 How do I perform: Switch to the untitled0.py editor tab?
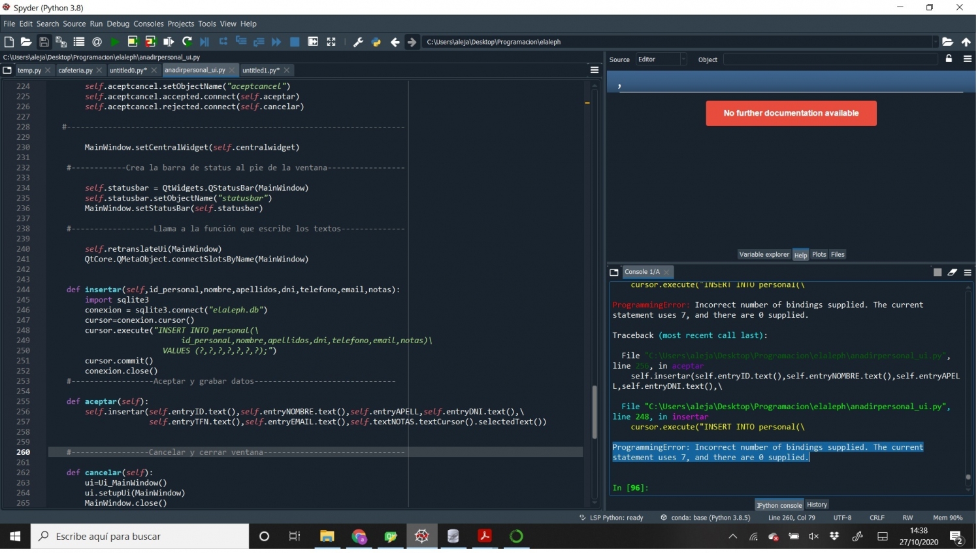[x=128, y=70]
